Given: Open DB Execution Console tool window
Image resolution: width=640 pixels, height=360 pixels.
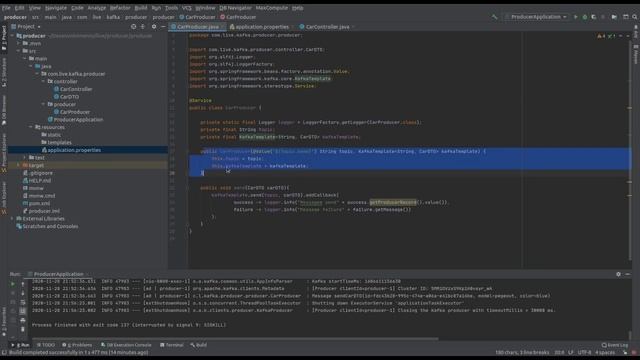Looking at the screenshot, I should pos(126,345).
